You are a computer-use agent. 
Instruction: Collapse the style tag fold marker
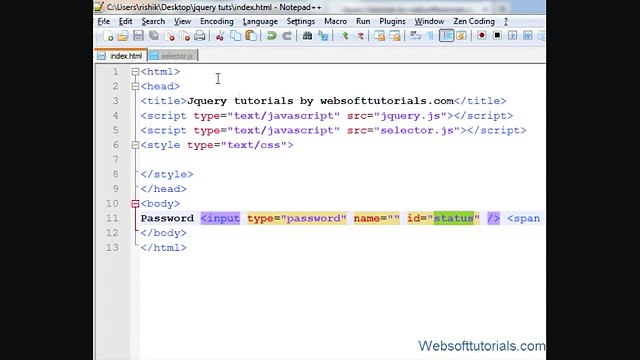[135, 145]
